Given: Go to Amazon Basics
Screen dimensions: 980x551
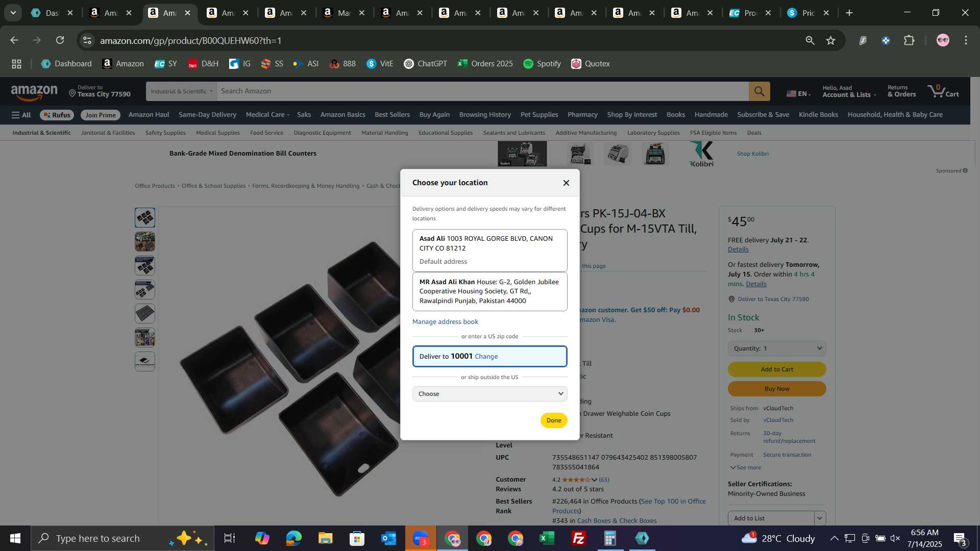Looking at the screenshot, I should pyautogui.click(x=342, y=115).
